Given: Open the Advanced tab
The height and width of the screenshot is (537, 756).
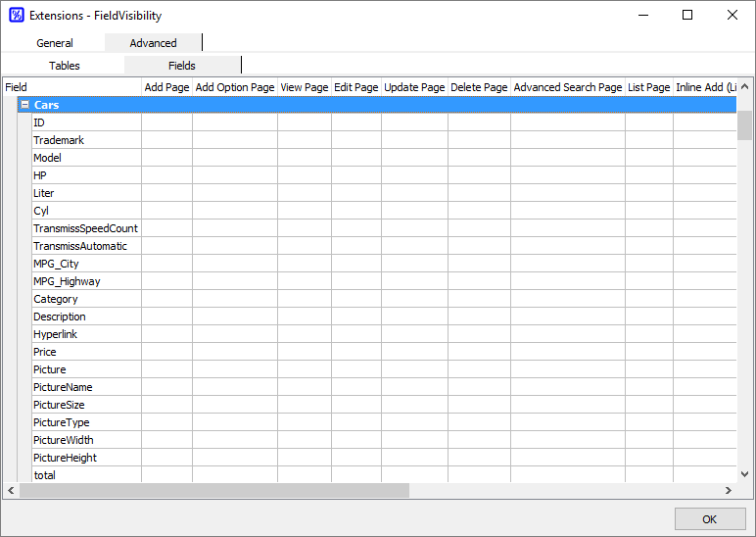Looking at the screenshot, I should point(154,43).
